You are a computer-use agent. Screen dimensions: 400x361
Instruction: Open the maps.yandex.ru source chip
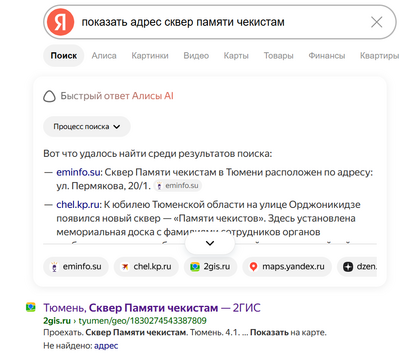coord(287,267)
